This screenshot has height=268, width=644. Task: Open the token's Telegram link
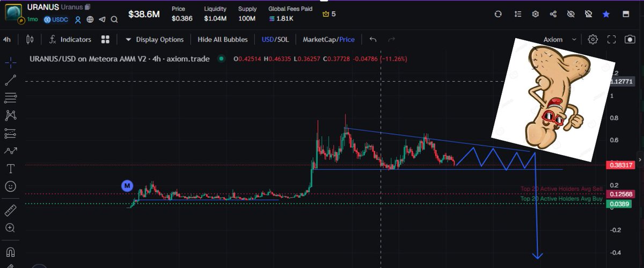102,20
